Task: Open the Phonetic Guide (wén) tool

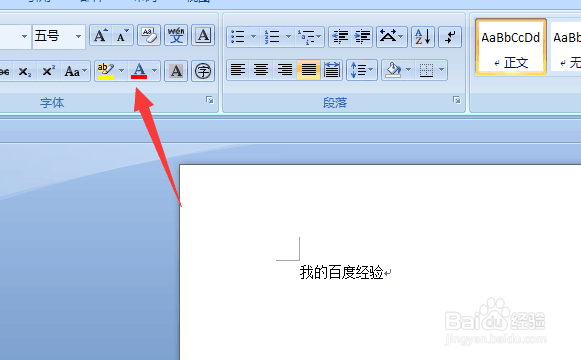Action: pyautogui.click(x=176, y=36)
